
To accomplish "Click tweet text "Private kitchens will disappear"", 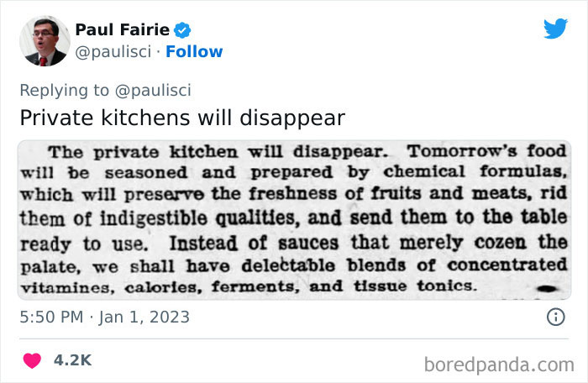I will tap(182, 118).
